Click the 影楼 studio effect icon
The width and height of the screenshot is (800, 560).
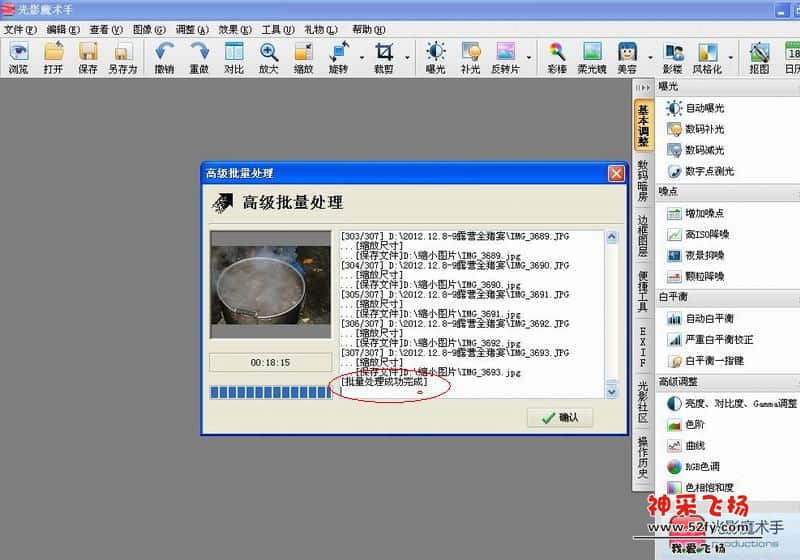672,58
